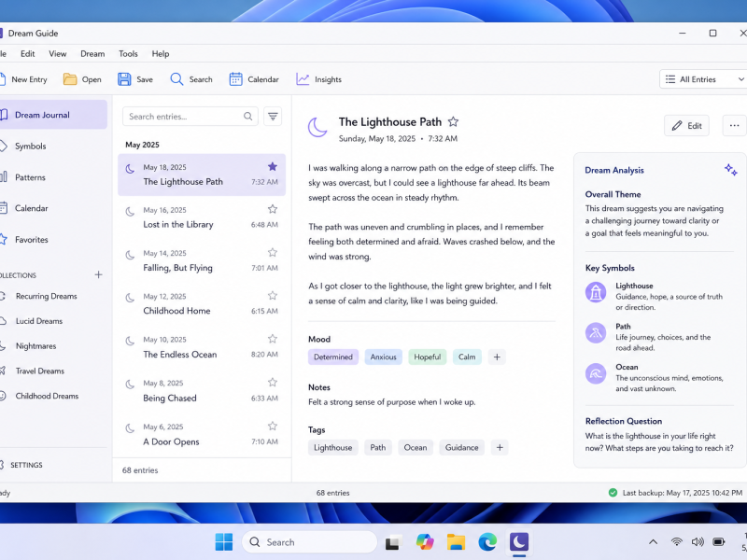Go to Symbols in sidebar
The width and height of the screenshot is (747, 560).
tap(31, 147)
